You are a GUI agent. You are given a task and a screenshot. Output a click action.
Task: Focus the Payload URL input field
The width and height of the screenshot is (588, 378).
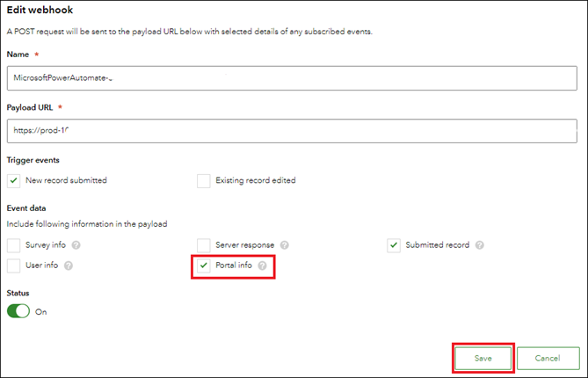(292, 131)
